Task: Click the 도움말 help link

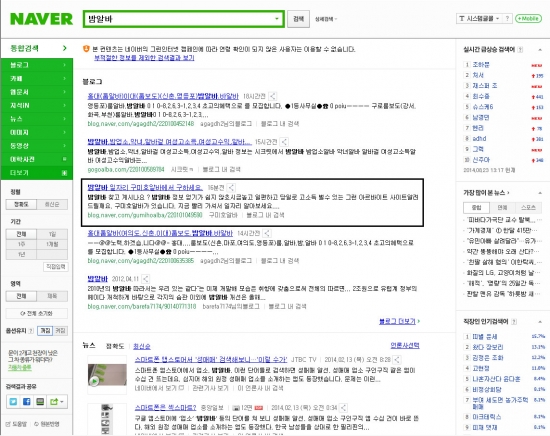Action: point(16,424)
